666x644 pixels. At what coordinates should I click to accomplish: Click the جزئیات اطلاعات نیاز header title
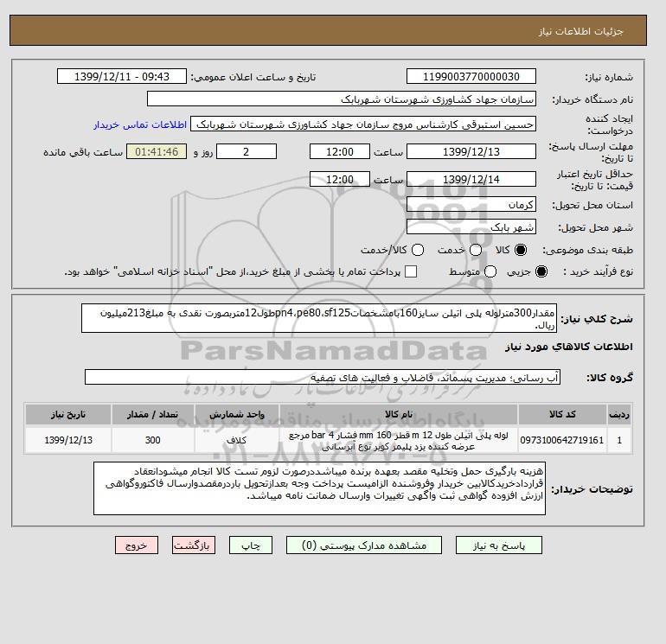point(580,31)
